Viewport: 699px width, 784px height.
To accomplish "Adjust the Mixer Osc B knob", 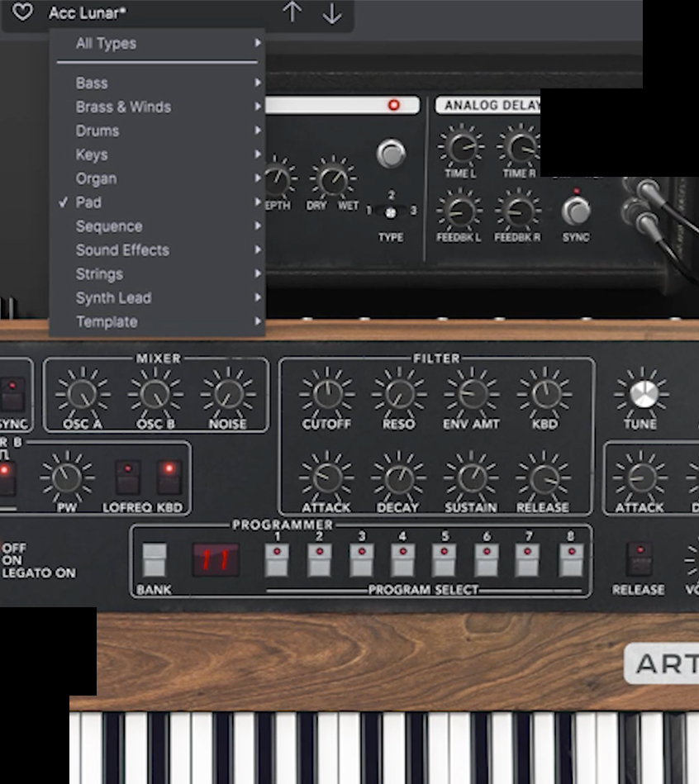I will (155, 395).
